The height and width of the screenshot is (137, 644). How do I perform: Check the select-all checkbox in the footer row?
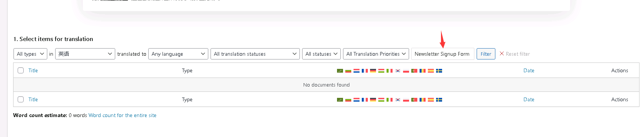pos(21,99)
